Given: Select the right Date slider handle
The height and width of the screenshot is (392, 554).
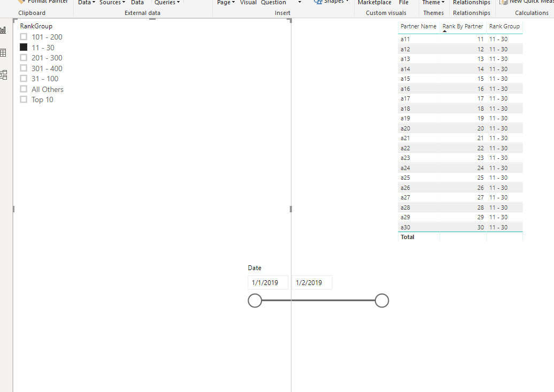Looking at the screenshot, I should (x=382, y=301).
